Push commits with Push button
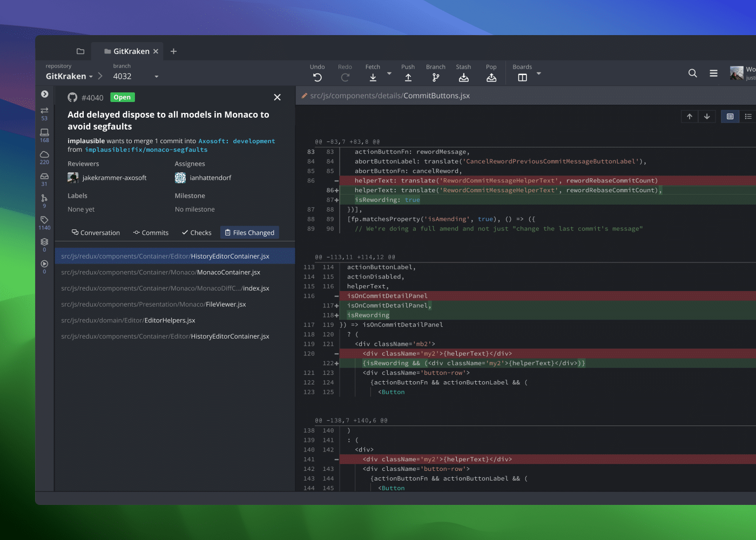Screen dimensions: 756x540 pyautogui.click(x=408, y=73)
